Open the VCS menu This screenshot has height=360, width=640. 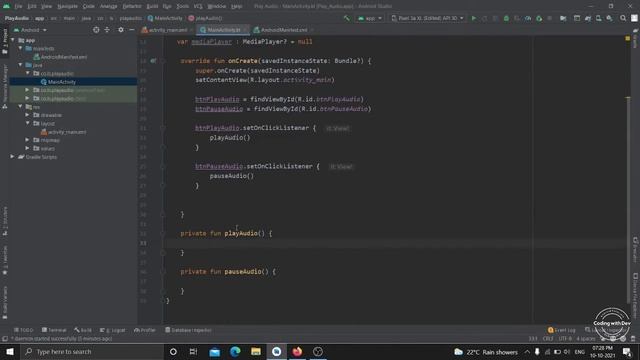click(198, 6)
